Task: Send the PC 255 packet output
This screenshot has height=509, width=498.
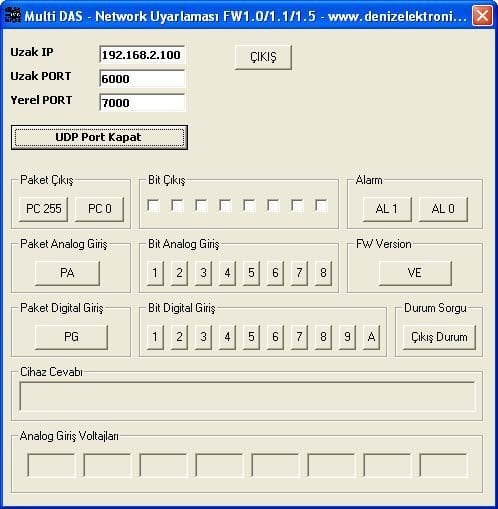Action: click(43, 209)
